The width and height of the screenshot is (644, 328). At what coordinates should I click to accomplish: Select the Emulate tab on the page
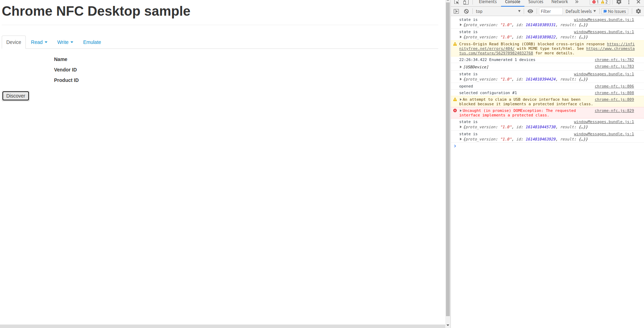92,42
